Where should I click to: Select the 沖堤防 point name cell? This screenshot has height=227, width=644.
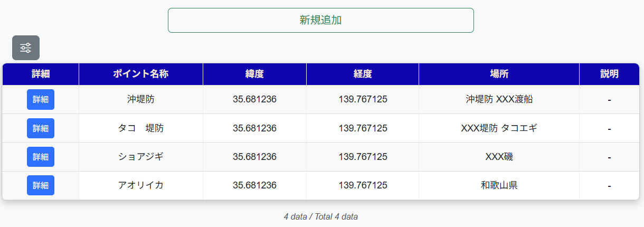tap(140, 99)
